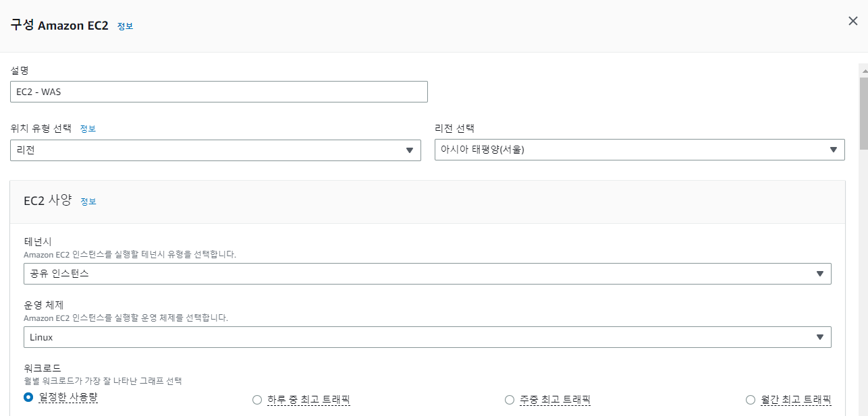Viewport: 868px width, 416px height.
Task: Click the 워크로드 section label
Action: 43,368
